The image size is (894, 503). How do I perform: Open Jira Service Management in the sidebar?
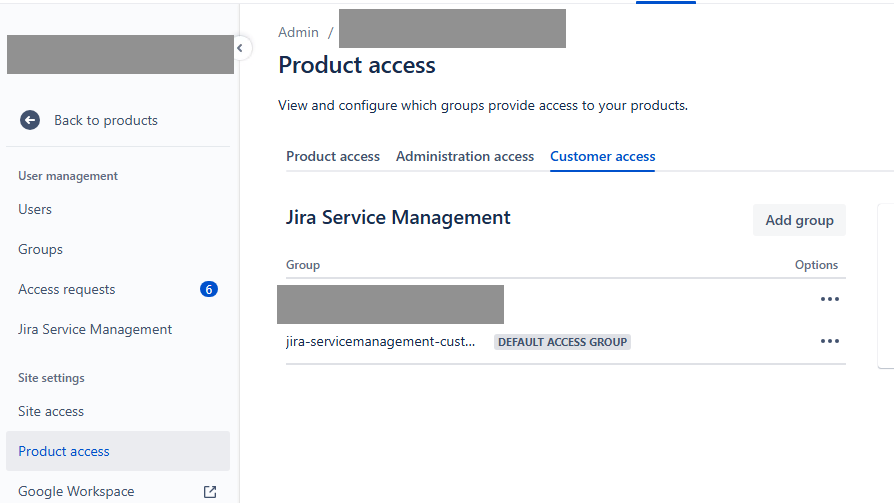[x=118, y=329]
